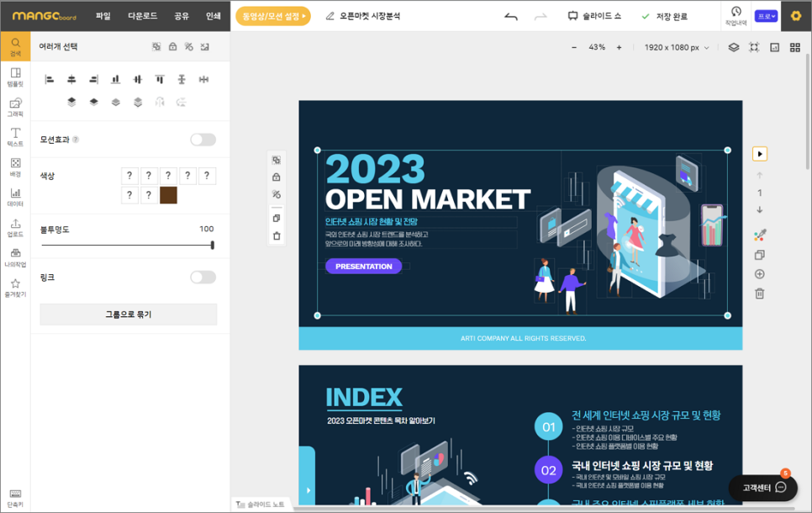
Task: Open the 업로드 upload panel
Action: coord(15,227)
